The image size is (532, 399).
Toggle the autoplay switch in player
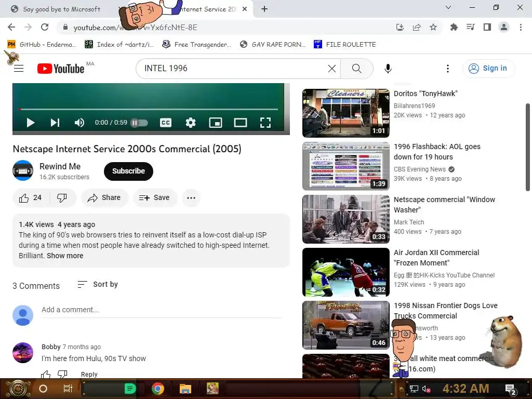point(139,123)
